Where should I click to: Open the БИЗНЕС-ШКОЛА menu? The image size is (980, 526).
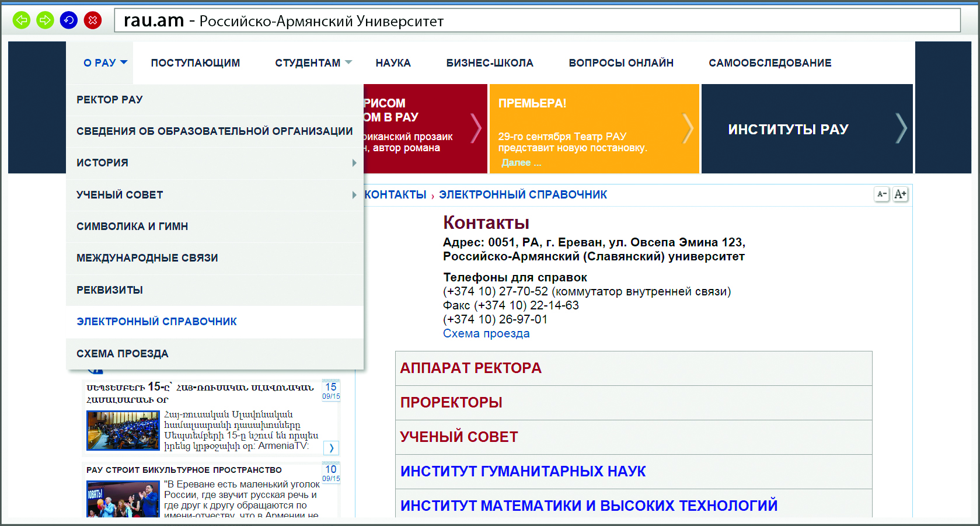tap(490, 62)
